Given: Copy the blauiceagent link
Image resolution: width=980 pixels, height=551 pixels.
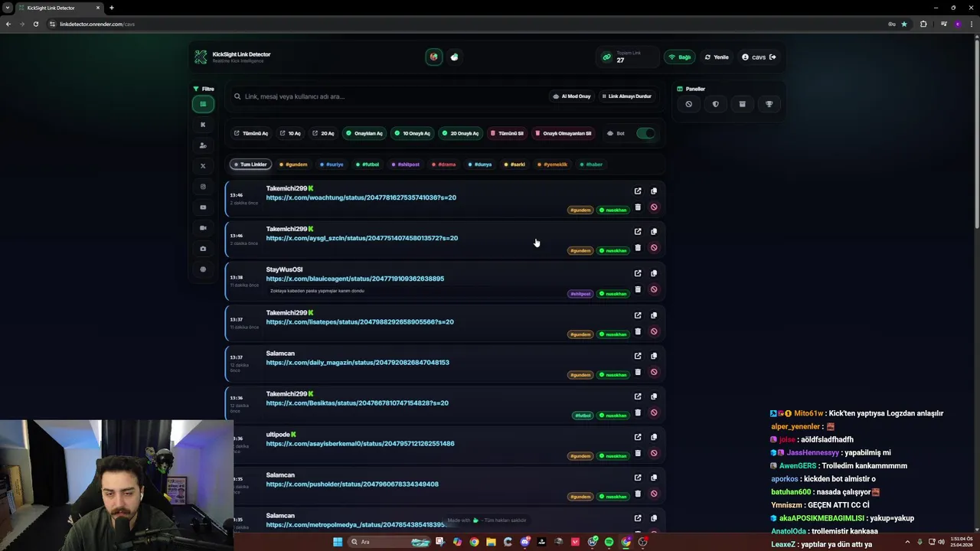Looking at the screenshot, I should coord(654,273).
